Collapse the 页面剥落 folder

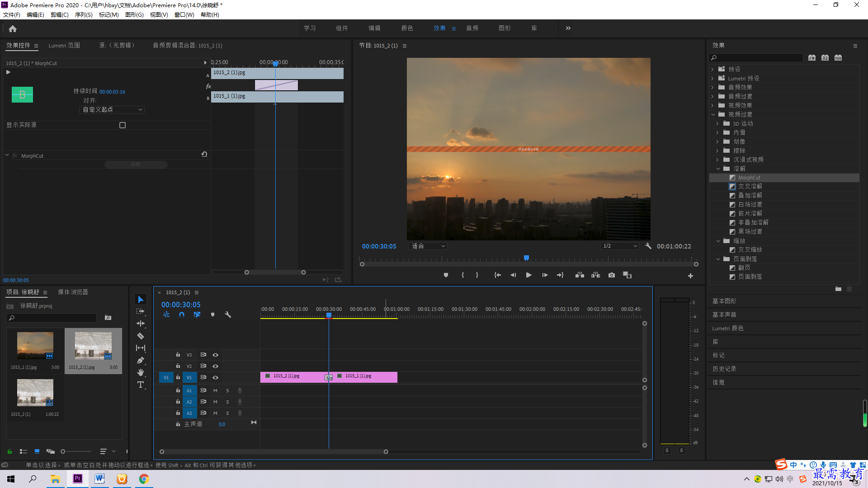coord(718,259)
